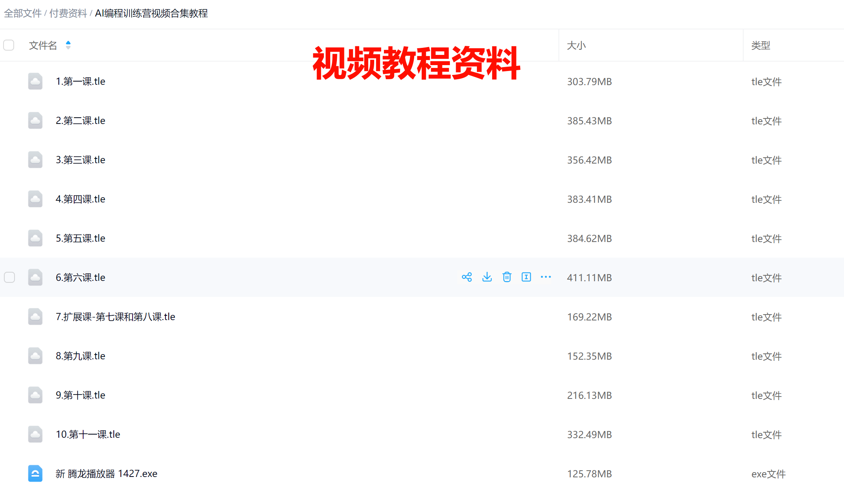Toggle filename sort order arrow

tap(68, 45)
